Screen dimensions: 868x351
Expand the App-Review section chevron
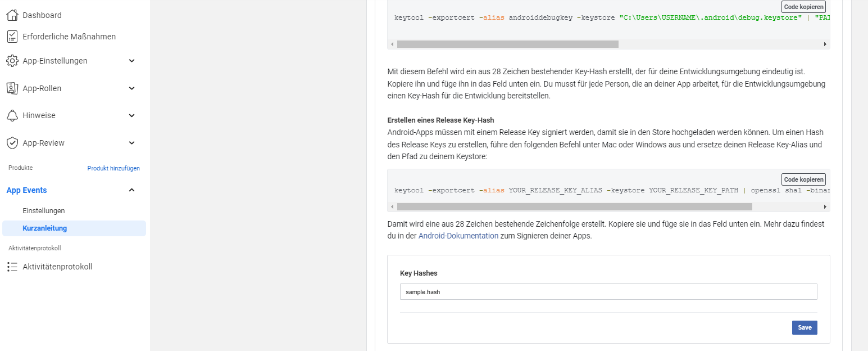tap(131, 143)
